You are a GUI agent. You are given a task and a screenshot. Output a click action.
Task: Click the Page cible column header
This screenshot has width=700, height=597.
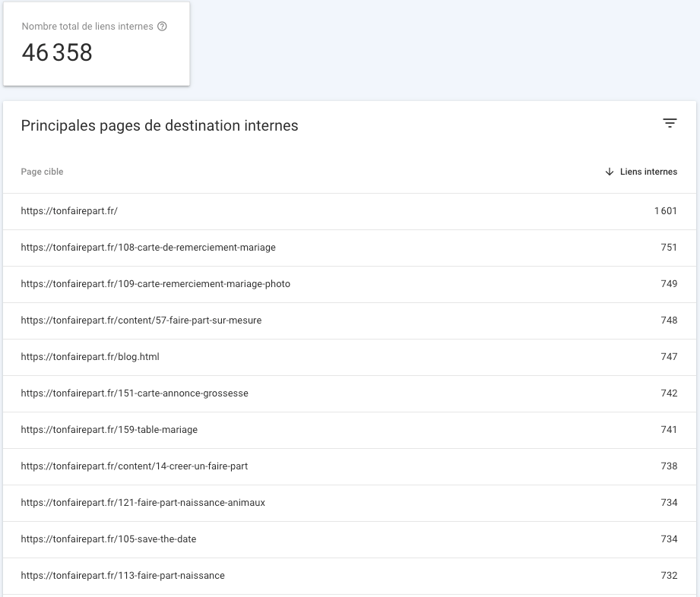tap(42, 172)
